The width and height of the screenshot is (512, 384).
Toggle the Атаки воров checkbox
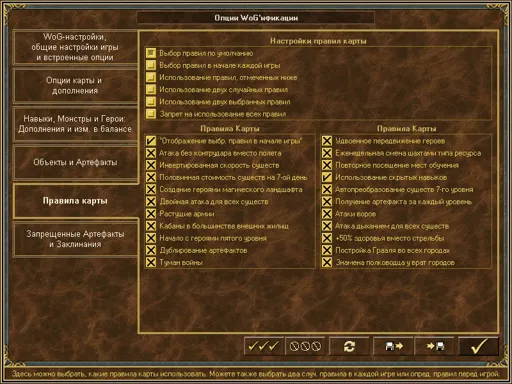click(x=327, y=214)
